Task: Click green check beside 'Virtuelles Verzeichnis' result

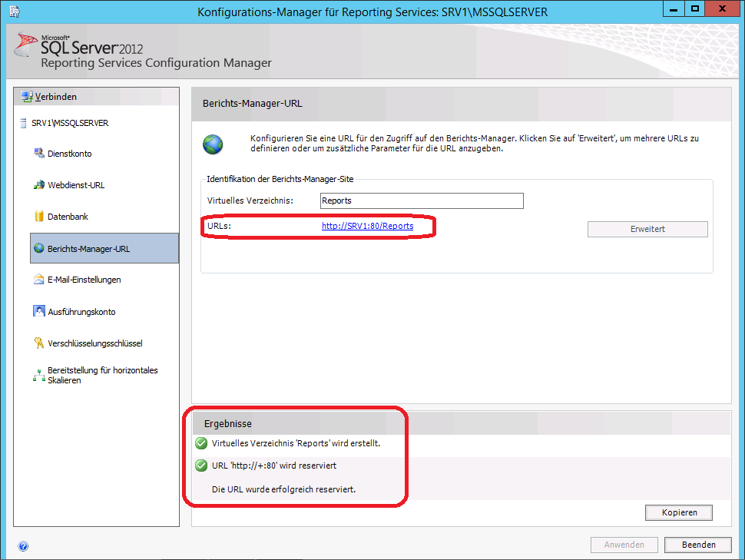Action: click(201, 443)
